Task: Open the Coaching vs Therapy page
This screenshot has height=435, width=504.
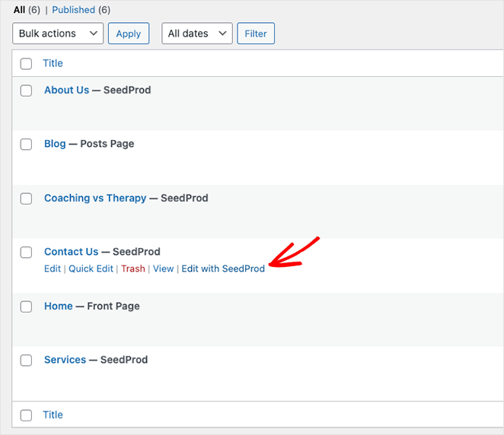Action: [x=95, y=198]
